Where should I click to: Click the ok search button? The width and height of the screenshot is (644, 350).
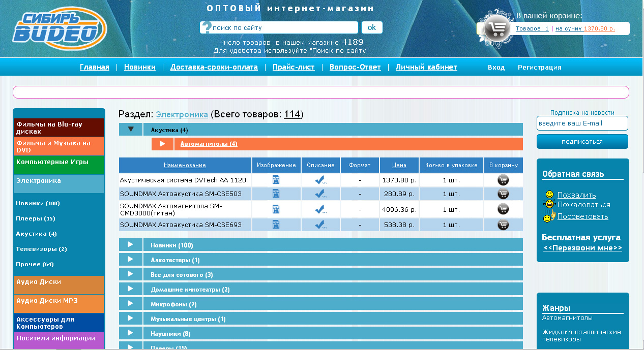pos(372,27)
